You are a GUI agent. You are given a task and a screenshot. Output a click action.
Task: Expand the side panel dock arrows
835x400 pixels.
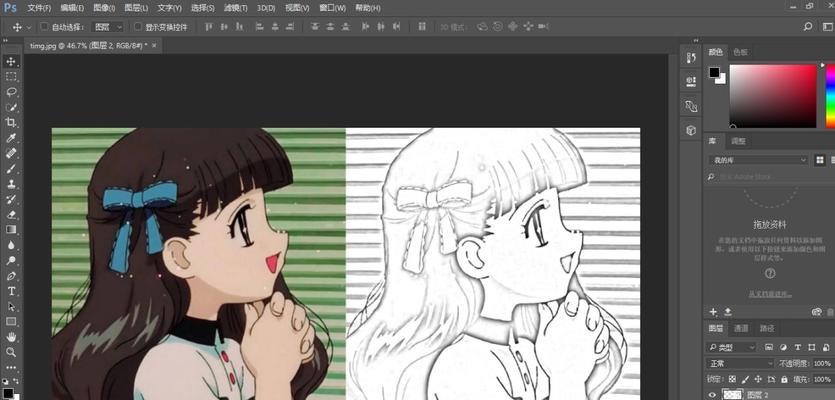tap(696, 40)
